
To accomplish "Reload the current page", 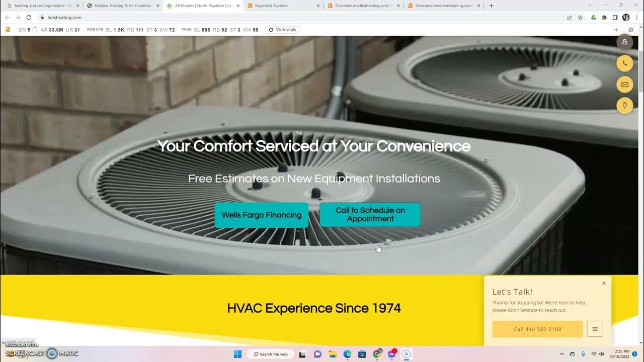I will [x=29, y=17].
